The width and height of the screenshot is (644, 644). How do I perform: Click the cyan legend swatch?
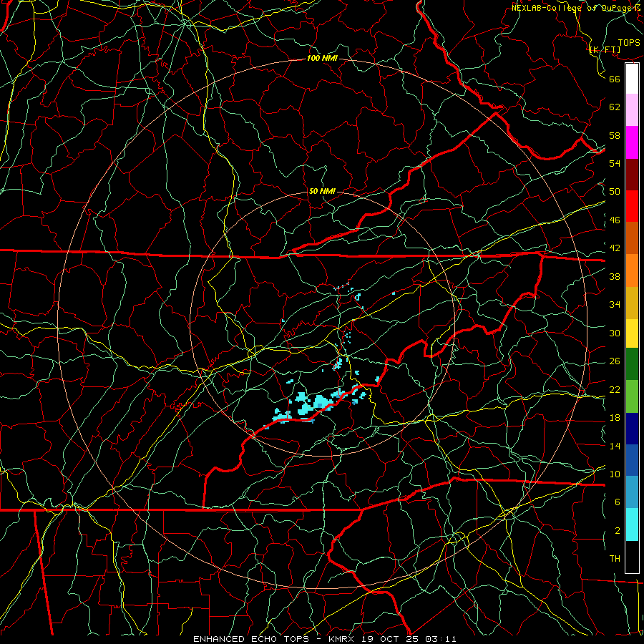632,525
